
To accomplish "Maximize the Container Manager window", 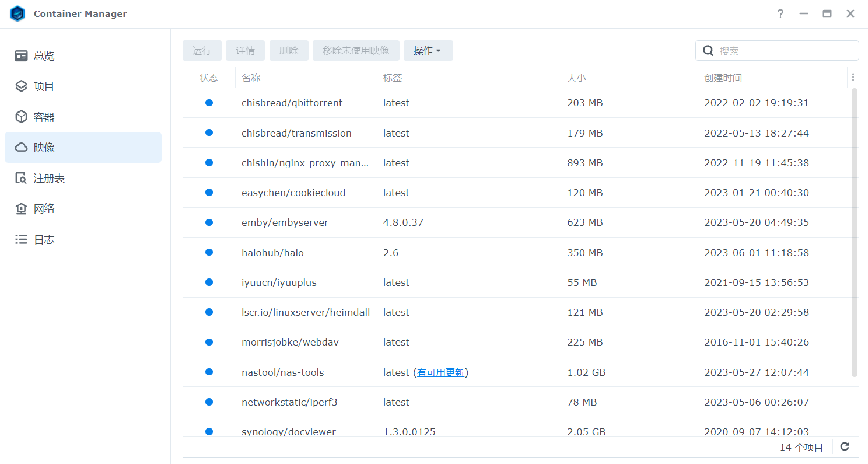I will click(827, 13).
